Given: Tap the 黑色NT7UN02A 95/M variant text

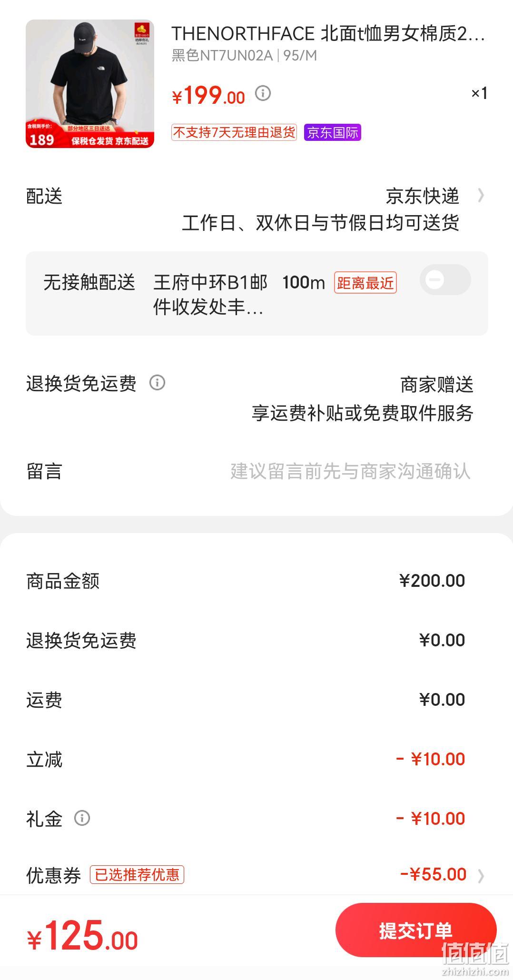Looking at the screenshot, I should [244, 56].
